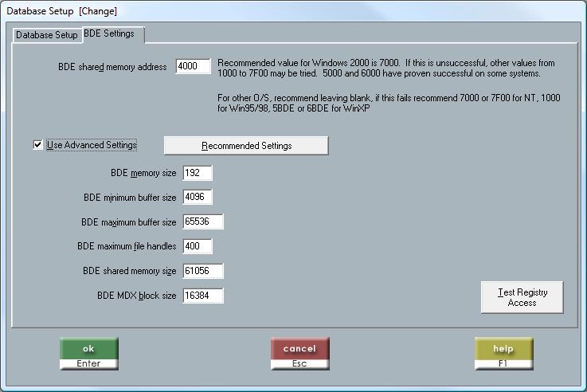
Task: Click the 'BDE memory size' label
Action: tap(143, 173)
